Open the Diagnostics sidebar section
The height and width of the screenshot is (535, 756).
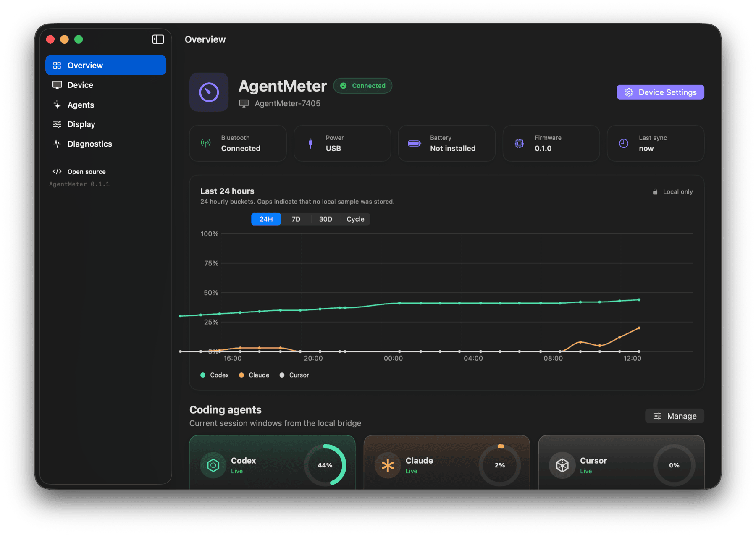point(106,144)
